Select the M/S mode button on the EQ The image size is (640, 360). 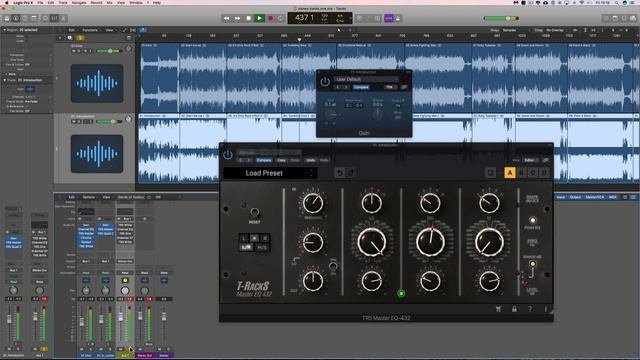262,247
